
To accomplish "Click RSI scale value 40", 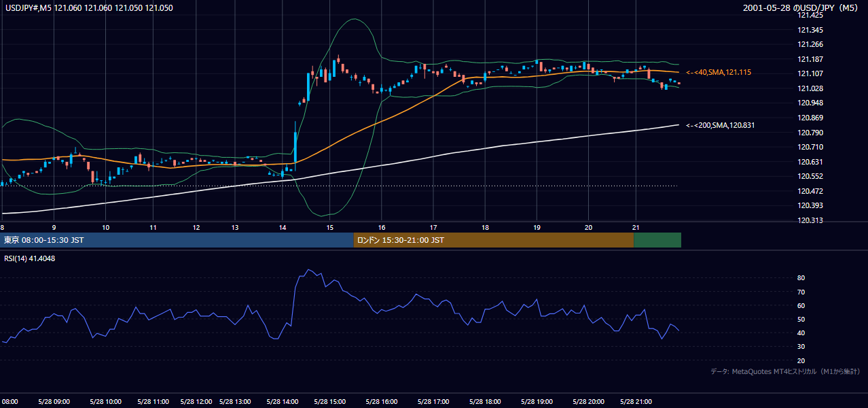I will [801, 333].
